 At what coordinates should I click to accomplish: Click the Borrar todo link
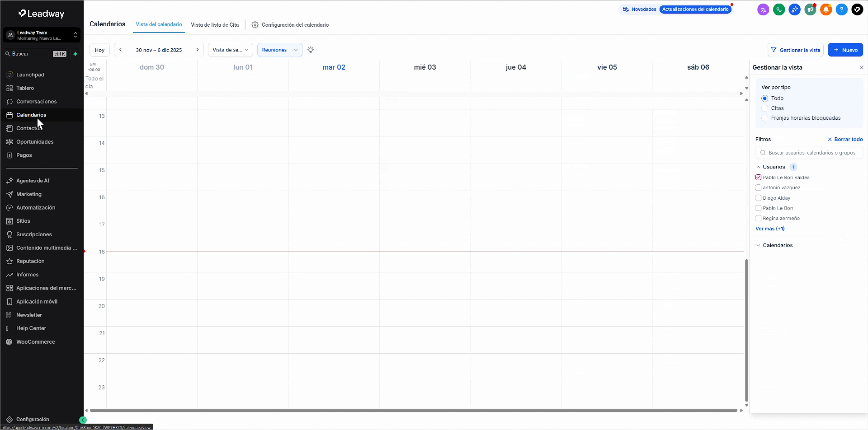(845, 140)
